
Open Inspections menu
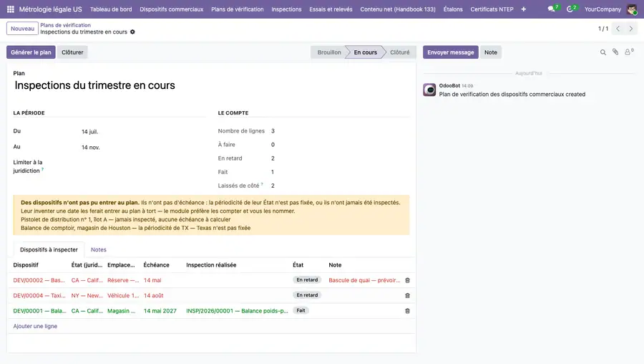coord(286,9)
